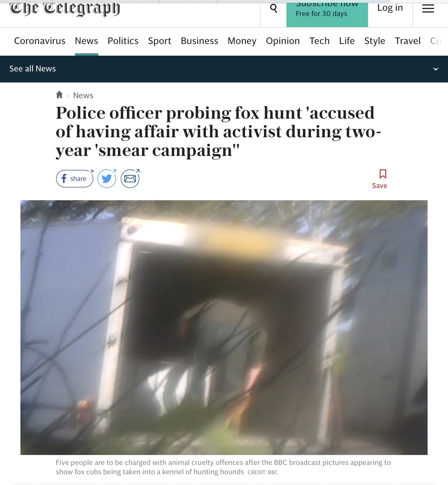The image size is (448, 485).
Task: Go to the Opinion section
Action: point(283,41)
